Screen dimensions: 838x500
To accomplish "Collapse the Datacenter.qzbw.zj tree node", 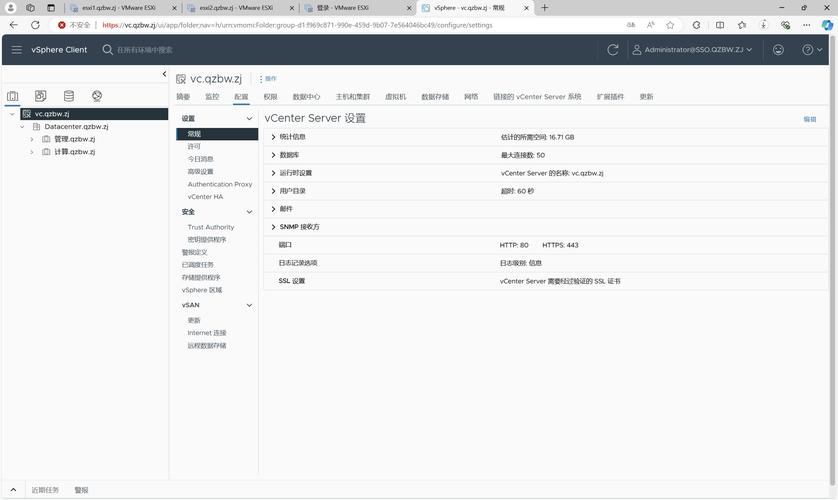I will [x=22, y=127].
